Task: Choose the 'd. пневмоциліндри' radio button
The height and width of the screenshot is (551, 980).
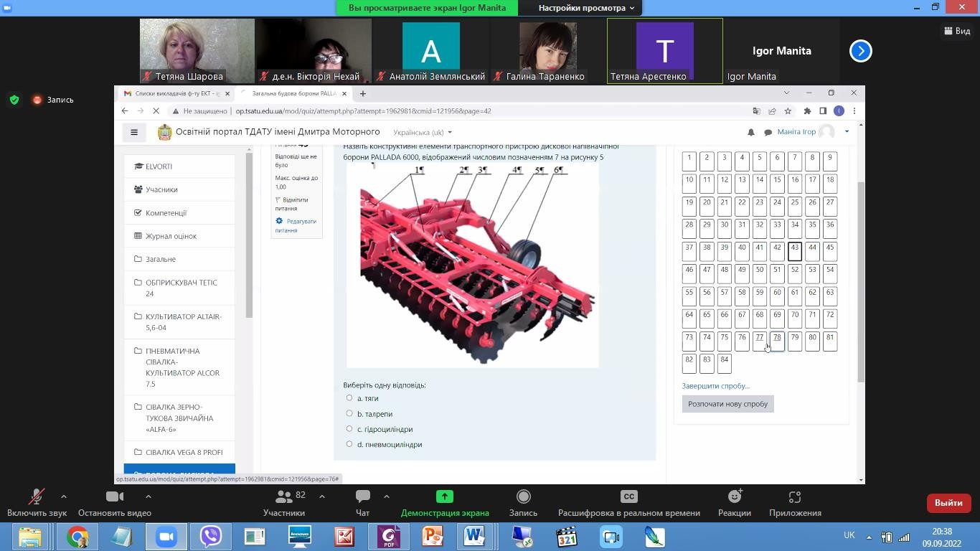Action: (x=349, y=444)
